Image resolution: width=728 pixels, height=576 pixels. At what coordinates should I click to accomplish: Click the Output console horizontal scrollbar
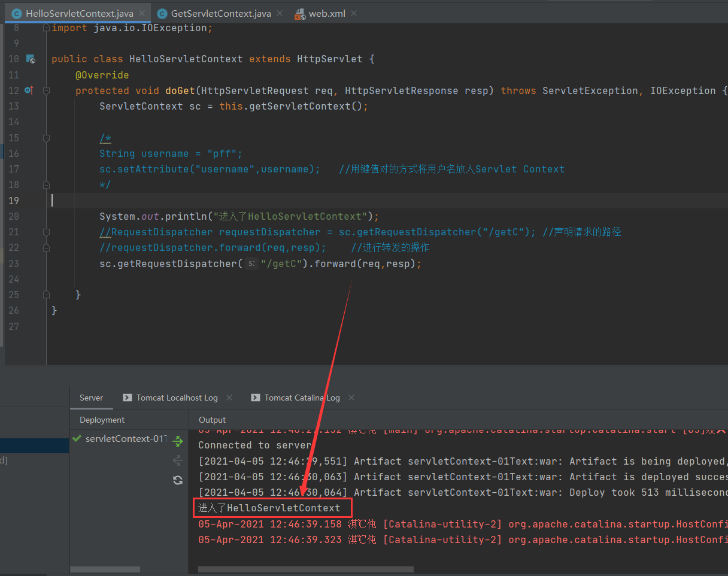click(x=305, y=569)
